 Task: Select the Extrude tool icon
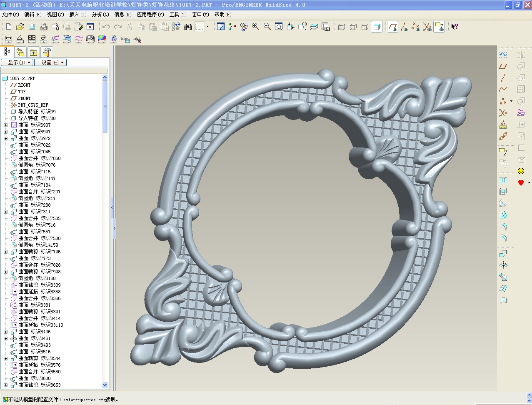(503, 254)
